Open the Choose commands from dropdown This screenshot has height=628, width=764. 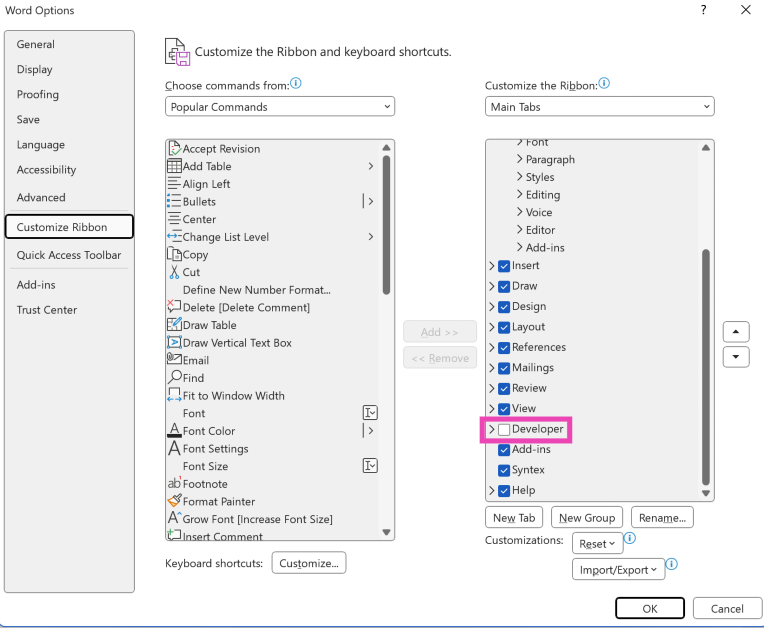(x=280, y=107)
